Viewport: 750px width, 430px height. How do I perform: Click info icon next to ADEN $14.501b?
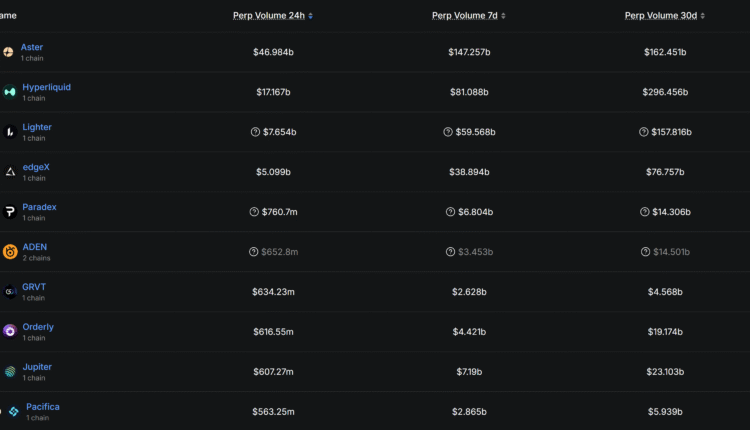644,252
